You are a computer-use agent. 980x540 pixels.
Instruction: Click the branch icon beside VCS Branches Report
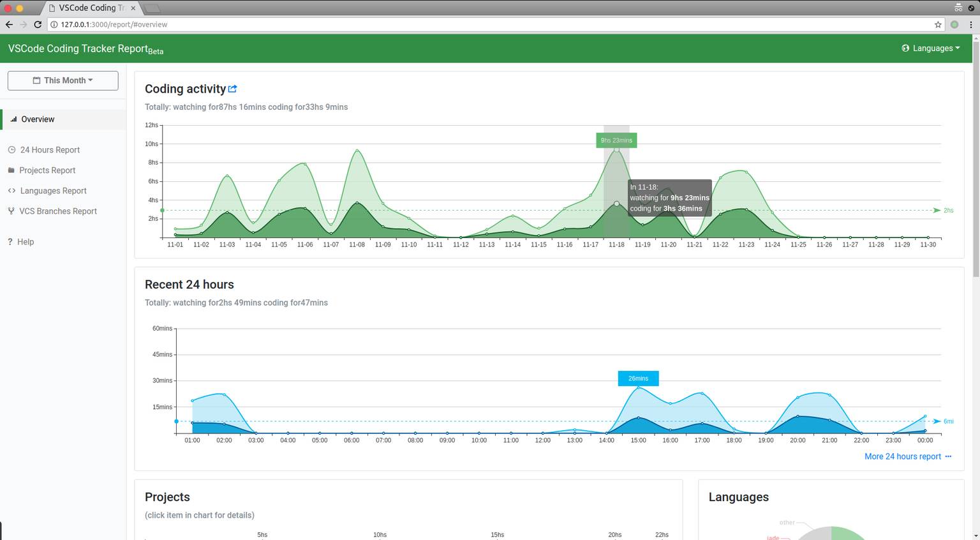pyautogui.click(x=11, y=211)
